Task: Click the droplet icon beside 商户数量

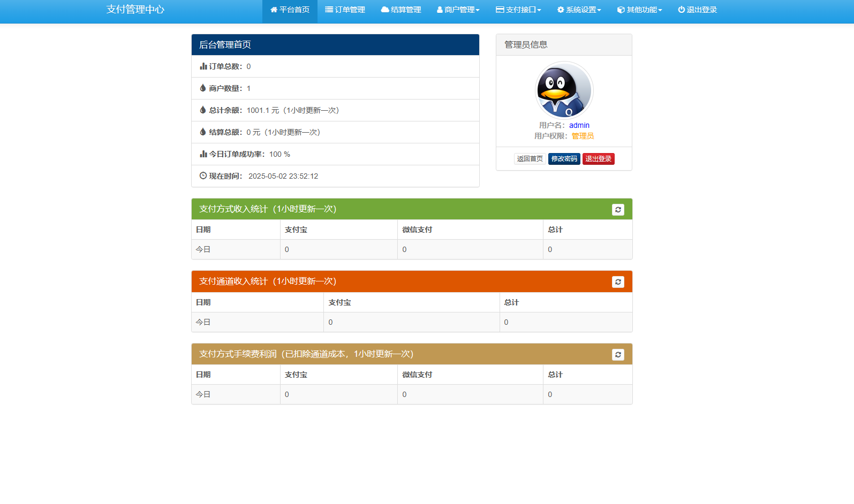Action: (x=203, y=88)
